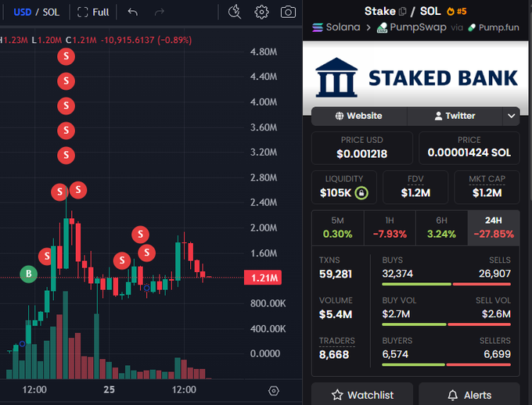Click the 25 date label on time axis
The height and width of the screenshot is (405, 532).
point(109,389)
